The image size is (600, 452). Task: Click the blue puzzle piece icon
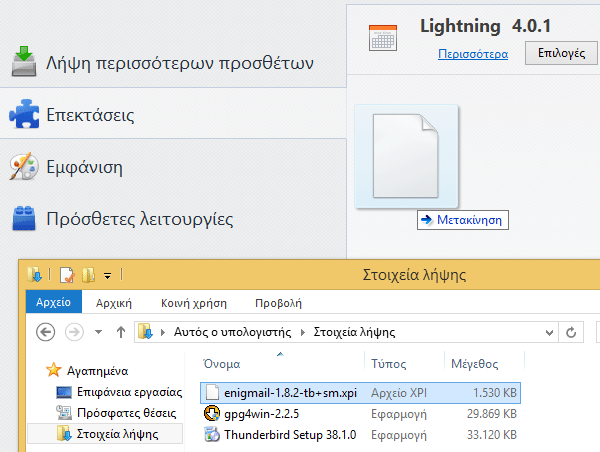pos(24,114)
